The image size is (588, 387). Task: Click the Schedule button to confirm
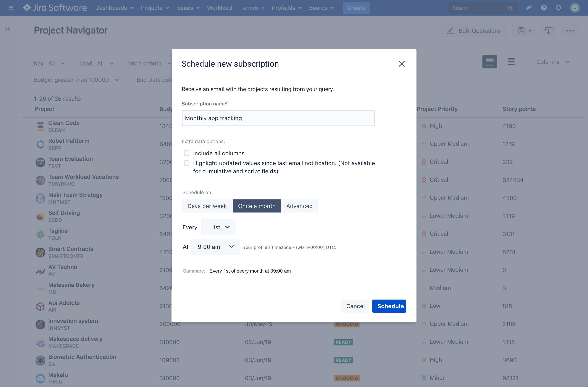(389, 306)
